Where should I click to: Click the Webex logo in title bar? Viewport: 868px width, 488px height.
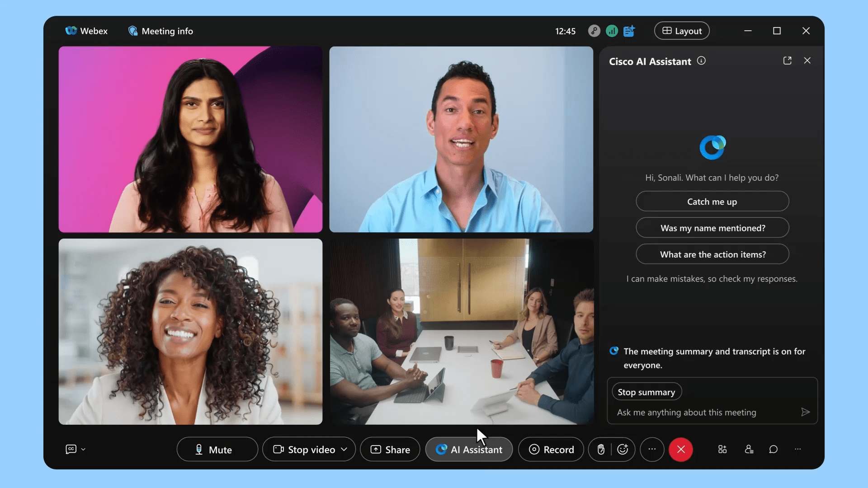tap(71, 31)
